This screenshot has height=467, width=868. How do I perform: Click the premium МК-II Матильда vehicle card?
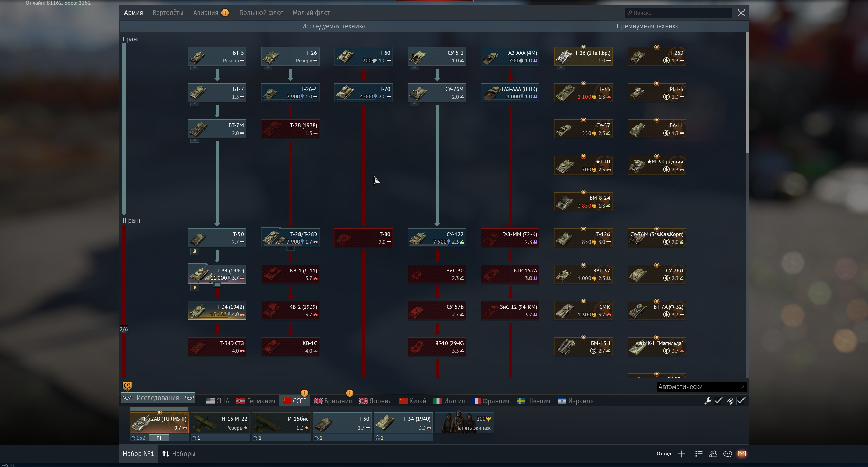click(657, 347)
